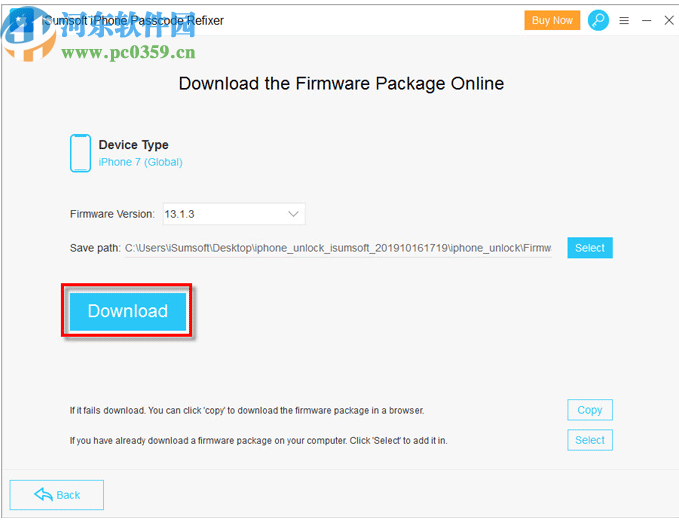Screen dimensions: 679x520
Task: Click the register key icon
Action: tap(598, 20)
